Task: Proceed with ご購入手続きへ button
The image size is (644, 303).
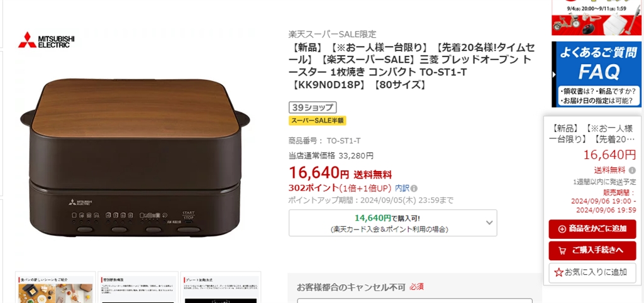Action: click(592, 250)
